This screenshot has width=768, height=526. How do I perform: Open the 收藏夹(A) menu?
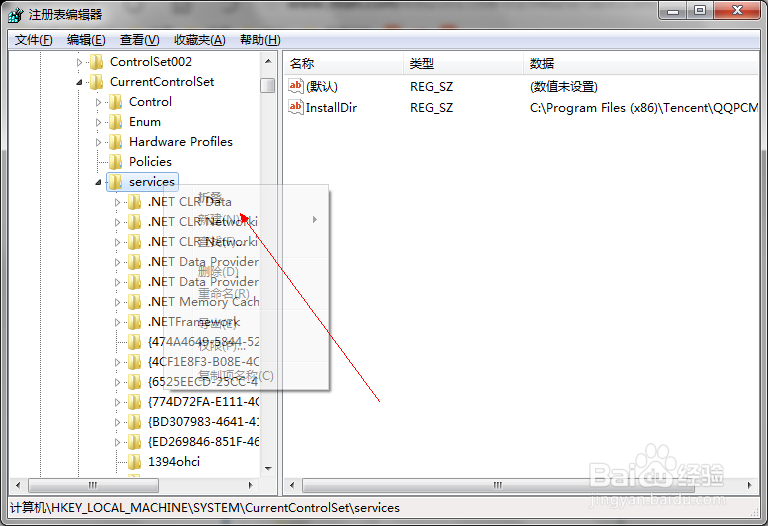click(x=200, y=40)
